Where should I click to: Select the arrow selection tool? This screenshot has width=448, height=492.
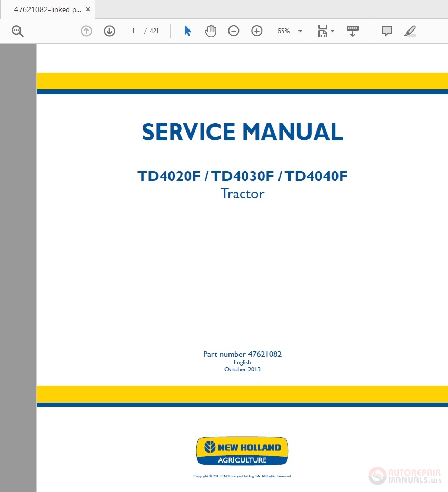[187, 31]
